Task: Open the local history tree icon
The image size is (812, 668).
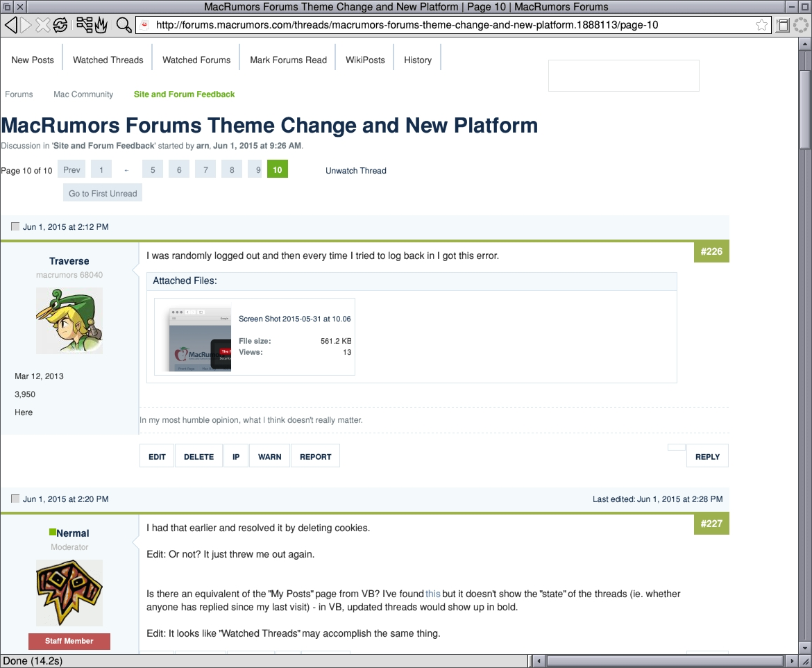Action: point(85,24)
